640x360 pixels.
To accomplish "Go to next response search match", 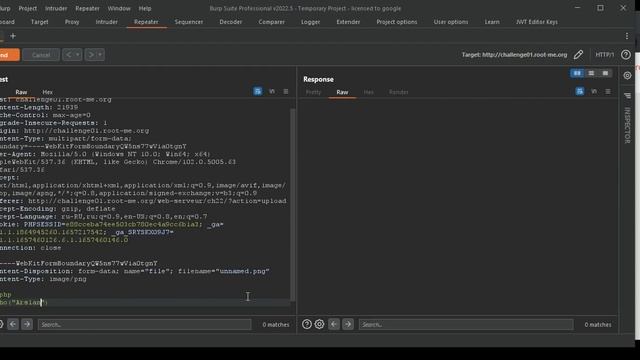I will 348,324.
